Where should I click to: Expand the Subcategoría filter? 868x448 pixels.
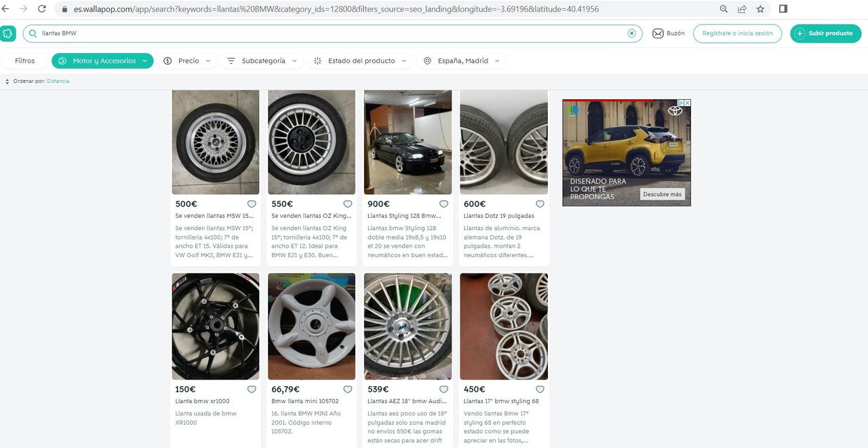[x=262, y=61]
